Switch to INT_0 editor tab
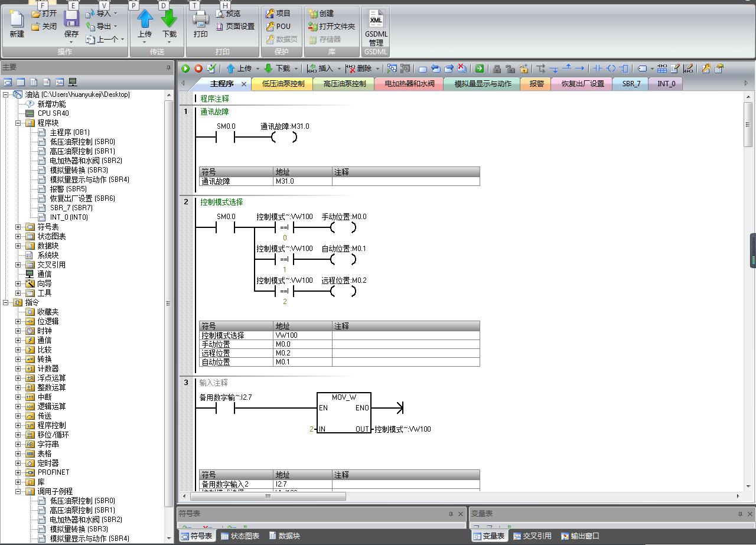This screenshot has height=545, width=756. pos(666,84)
